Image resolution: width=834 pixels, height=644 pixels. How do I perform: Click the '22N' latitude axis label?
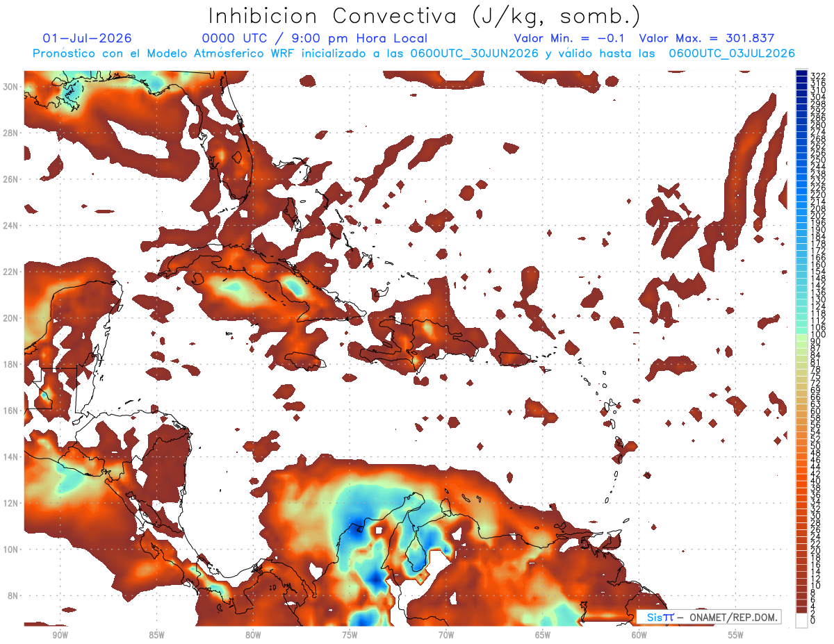pos(11,272)
